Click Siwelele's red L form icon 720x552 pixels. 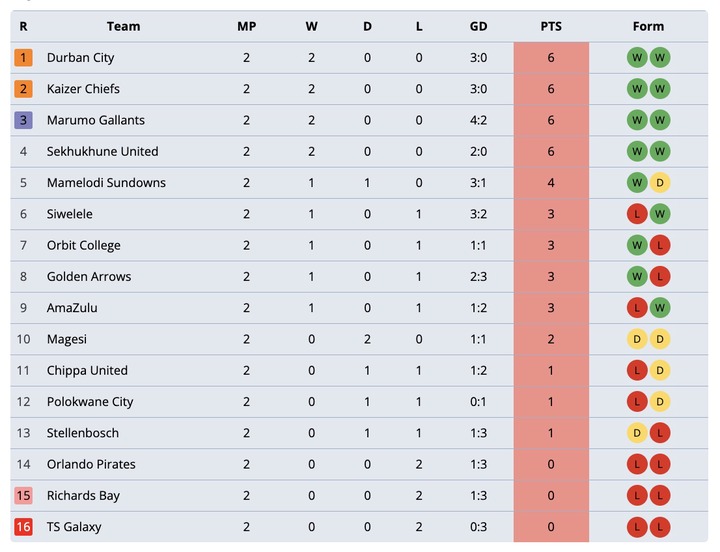click(637, 214)
